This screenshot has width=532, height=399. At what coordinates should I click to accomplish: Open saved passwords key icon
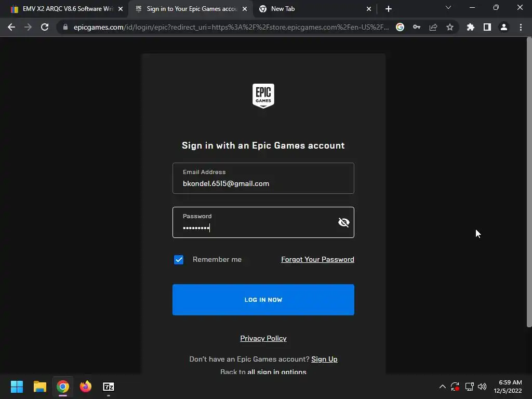coord(417,27)
